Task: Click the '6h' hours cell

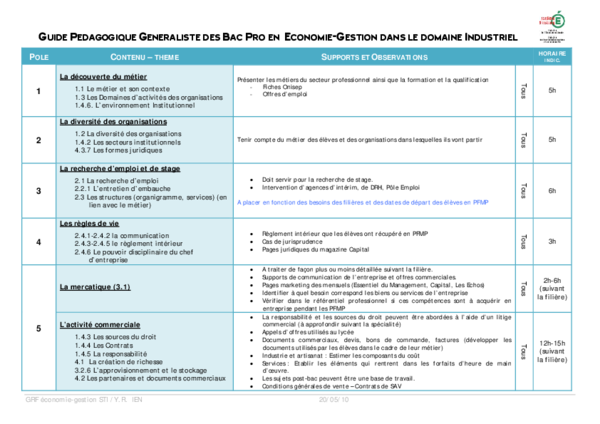Action: 552,191
